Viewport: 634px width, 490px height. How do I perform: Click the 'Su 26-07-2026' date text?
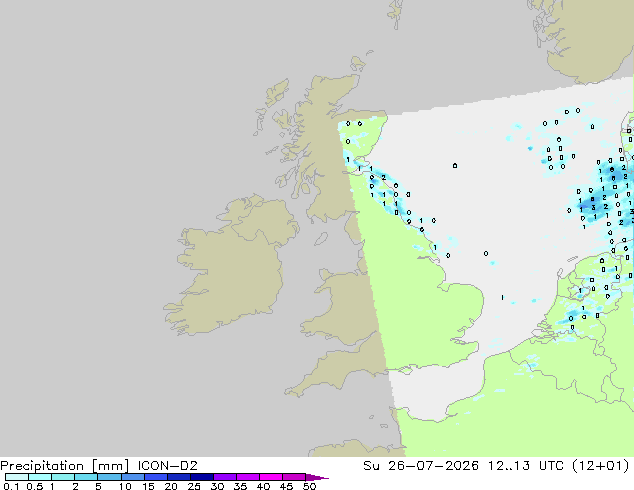tap(421, 465)
